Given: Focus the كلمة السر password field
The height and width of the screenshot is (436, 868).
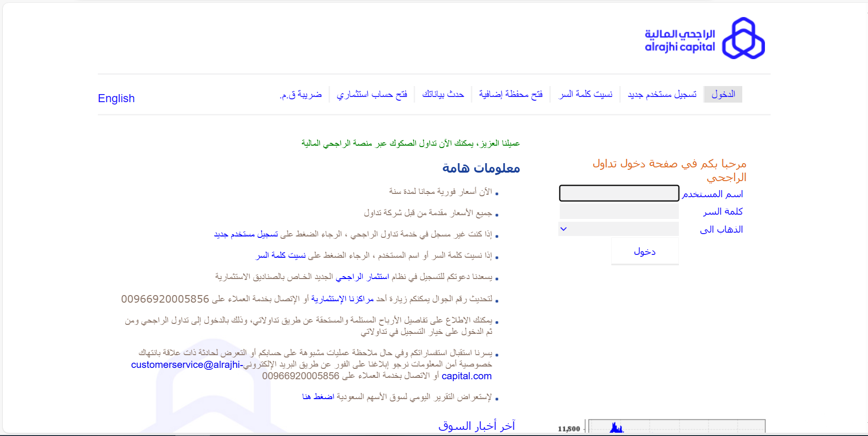Looking at the screenshot, I should click(x=619, y=211).
